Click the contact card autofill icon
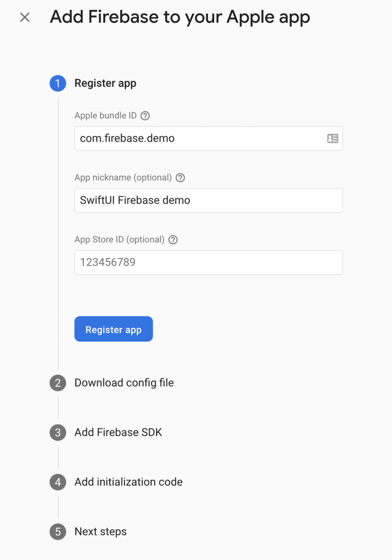This screenshot has height=560, width=392. [x=332, y=138]
